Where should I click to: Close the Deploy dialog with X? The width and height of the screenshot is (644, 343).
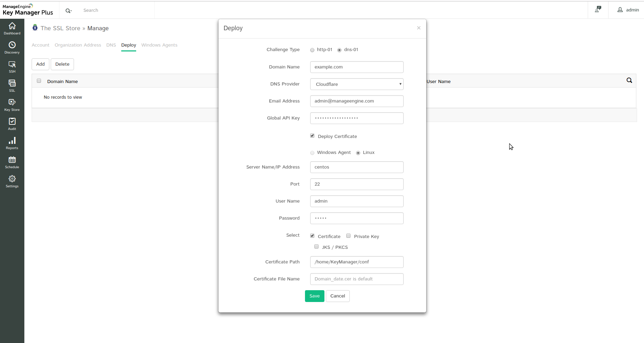[419, 28]
